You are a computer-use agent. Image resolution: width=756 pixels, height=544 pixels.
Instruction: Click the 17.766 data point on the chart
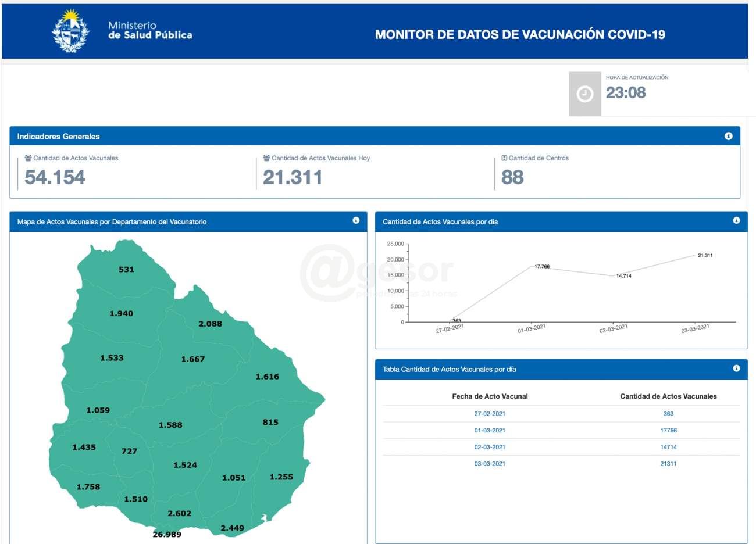(533, 267)
